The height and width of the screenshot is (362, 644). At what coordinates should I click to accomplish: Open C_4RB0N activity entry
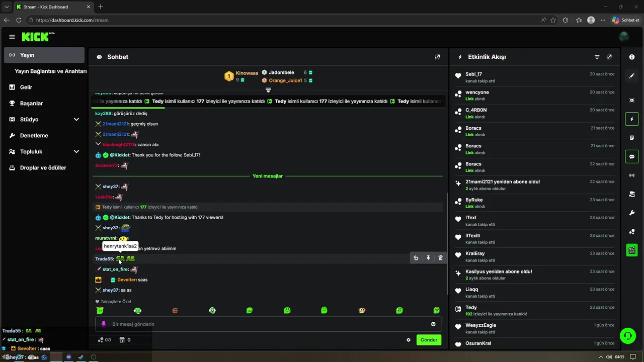[535, 113]
